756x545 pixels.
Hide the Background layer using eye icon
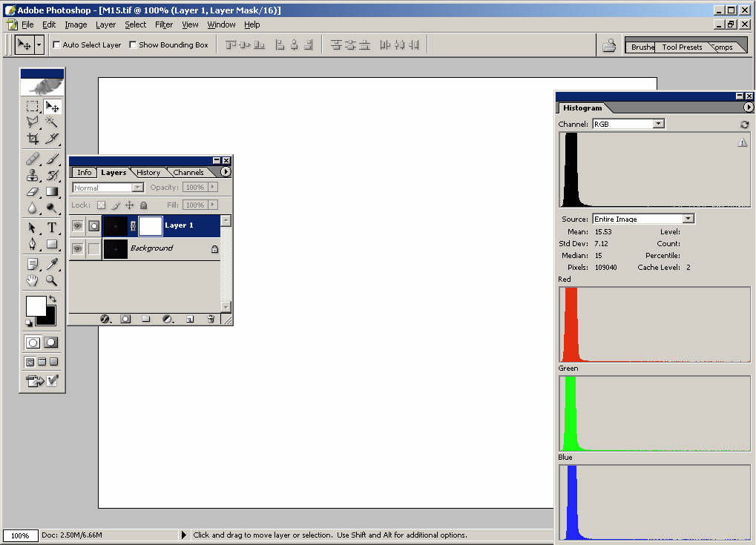pos(77,249)
